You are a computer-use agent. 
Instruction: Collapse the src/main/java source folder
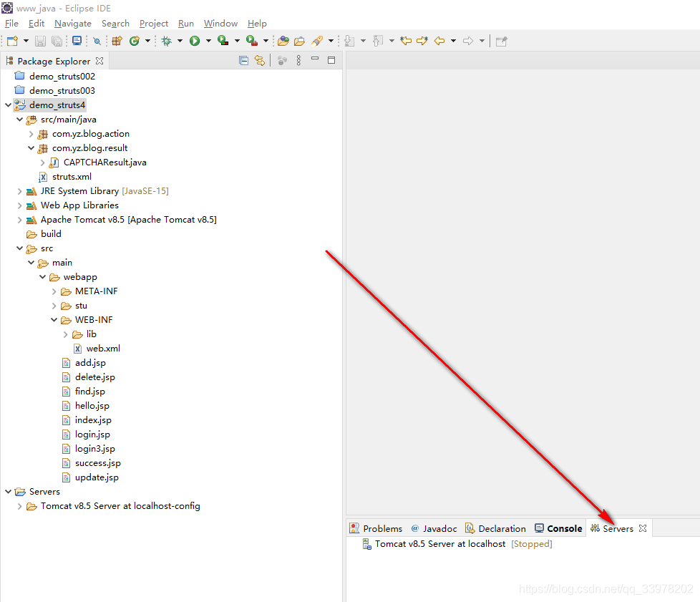tap(19, 120)
